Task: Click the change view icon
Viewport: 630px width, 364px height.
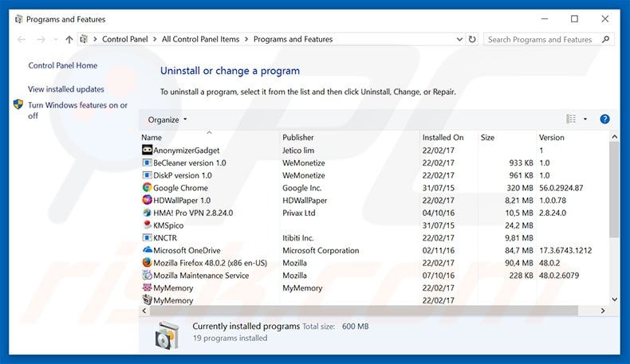Action: 571,119
